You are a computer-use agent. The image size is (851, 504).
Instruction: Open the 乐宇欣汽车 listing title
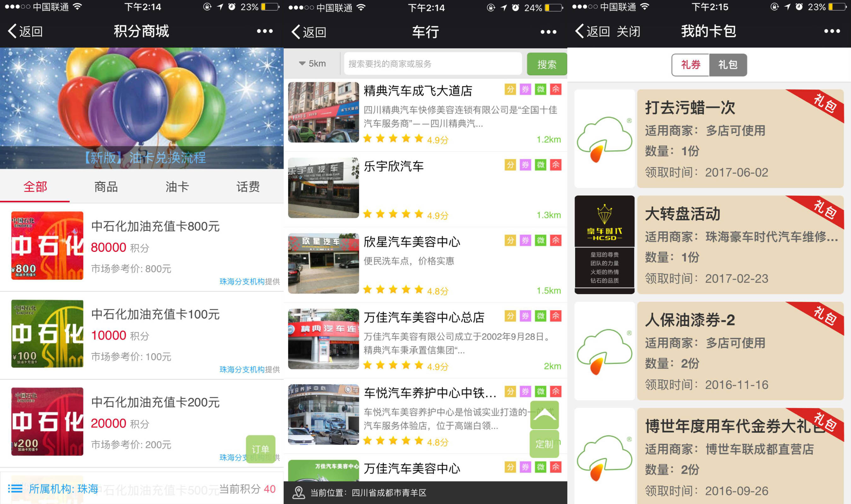point(393,166)
